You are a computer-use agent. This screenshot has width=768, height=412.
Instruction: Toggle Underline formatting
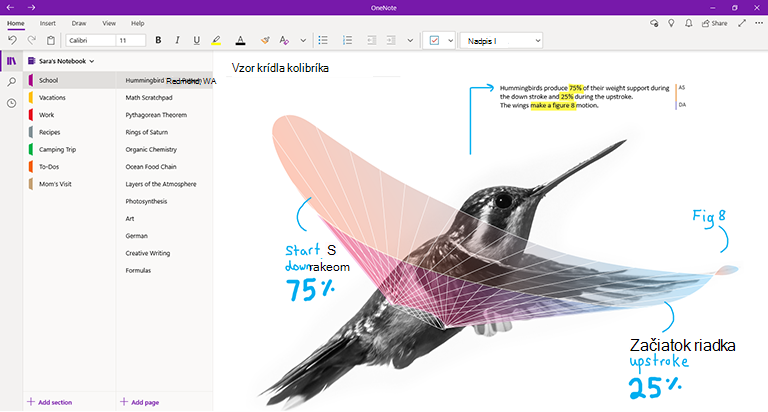click(196, 40)
